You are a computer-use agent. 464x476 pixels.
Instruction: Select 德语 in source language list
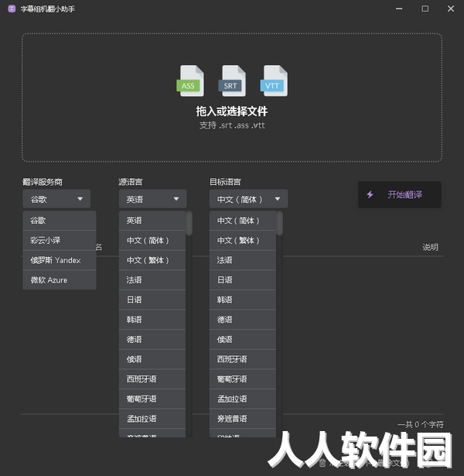coord(152,340)
